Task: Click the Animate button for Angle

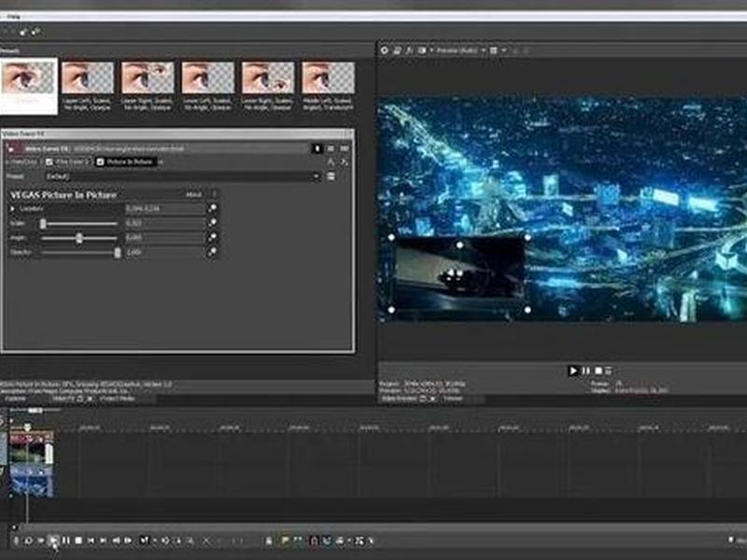Action: pos(213,237)
